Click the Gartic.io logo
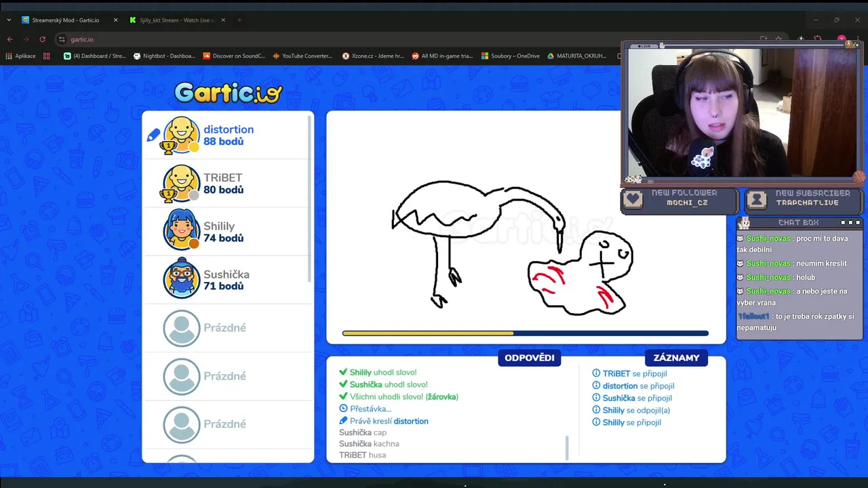Image resolution: width=868 pixels, height=488 pixels. tap(229, 92)
